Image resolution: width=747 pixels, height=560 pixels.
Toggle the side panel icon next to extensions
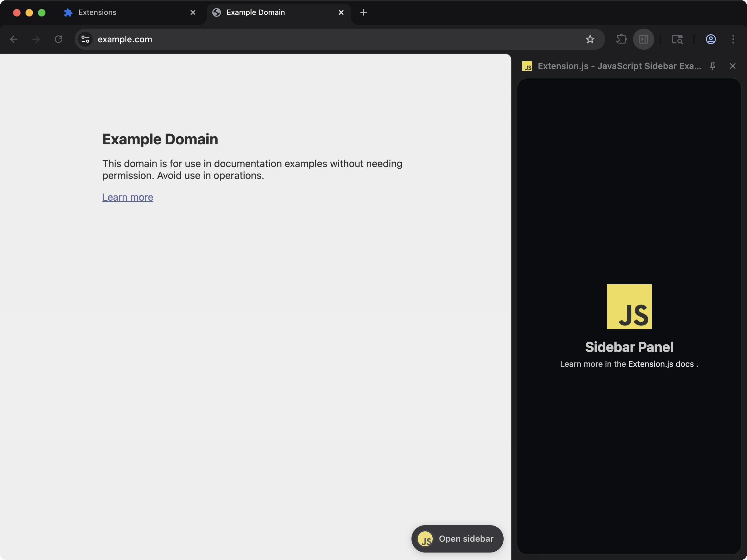(x=643, y=39)
